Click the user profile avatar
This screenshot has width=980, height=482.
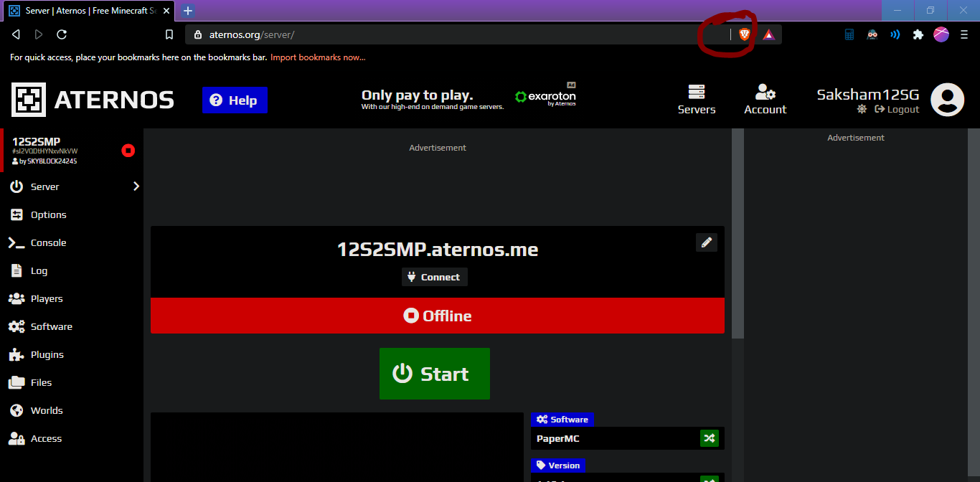coord(947,100)
